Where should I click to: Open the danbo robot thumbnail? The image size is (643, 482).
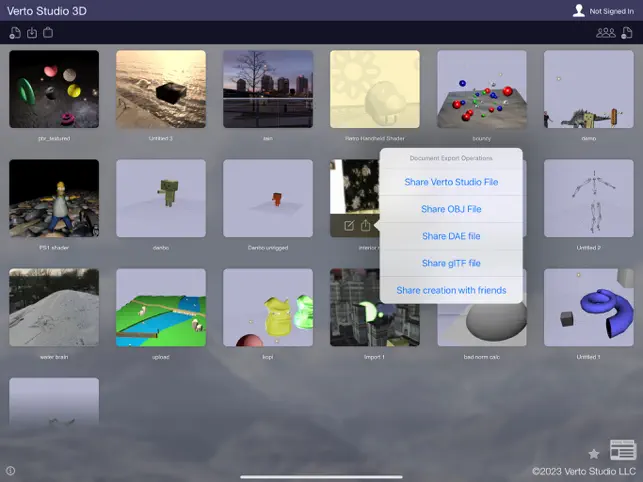[161, 198]
